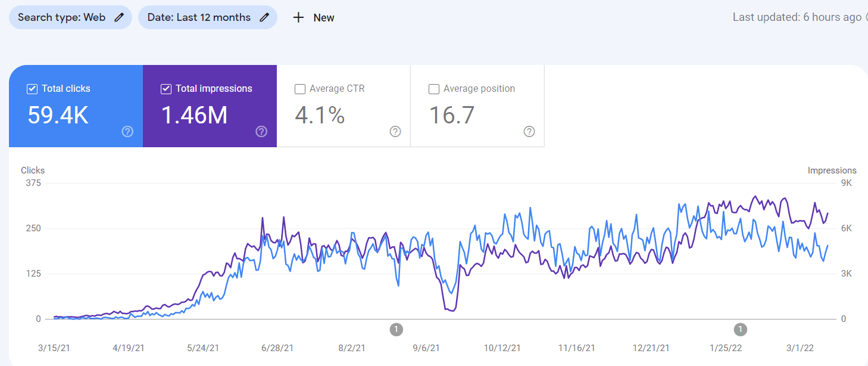868x366 pixels.
Task: Click the annotation marker near 1/25/22
Action: click(x=740, y=329)
